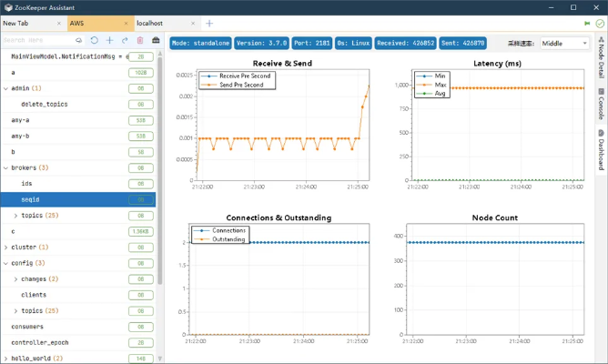
Task: Click the Mode: standalone badge
Action: [x=200, y=43]
